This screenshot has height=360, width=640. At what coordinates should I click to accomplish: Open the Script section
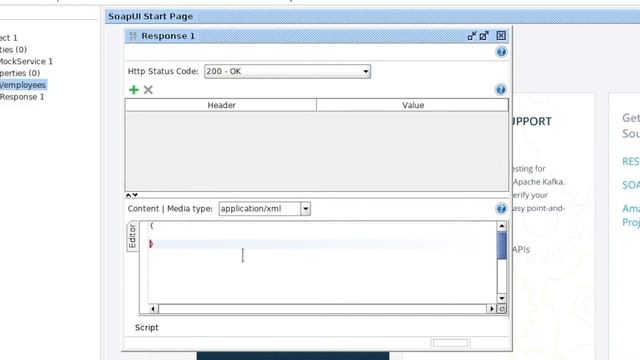[x=147, y=327]
